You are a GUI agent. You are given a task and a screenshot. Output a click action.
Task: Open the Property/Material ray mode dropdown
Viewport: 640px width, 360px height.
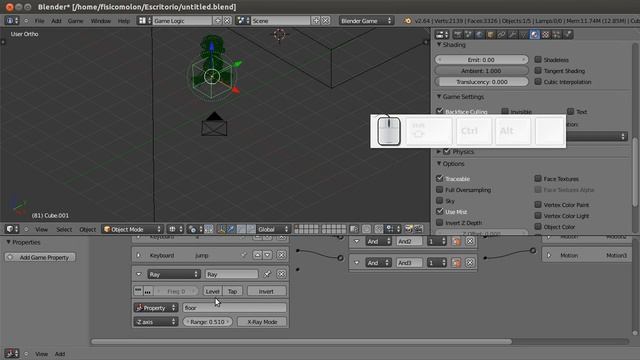click(x=156, y=308)
